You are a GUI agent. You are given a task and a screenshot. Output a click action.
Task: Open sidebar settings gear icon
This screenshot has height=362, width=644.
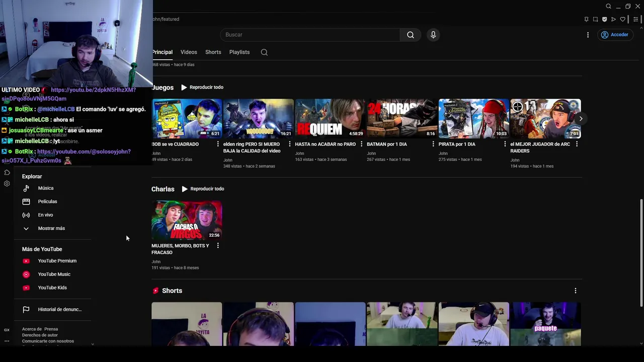[7, 184]
